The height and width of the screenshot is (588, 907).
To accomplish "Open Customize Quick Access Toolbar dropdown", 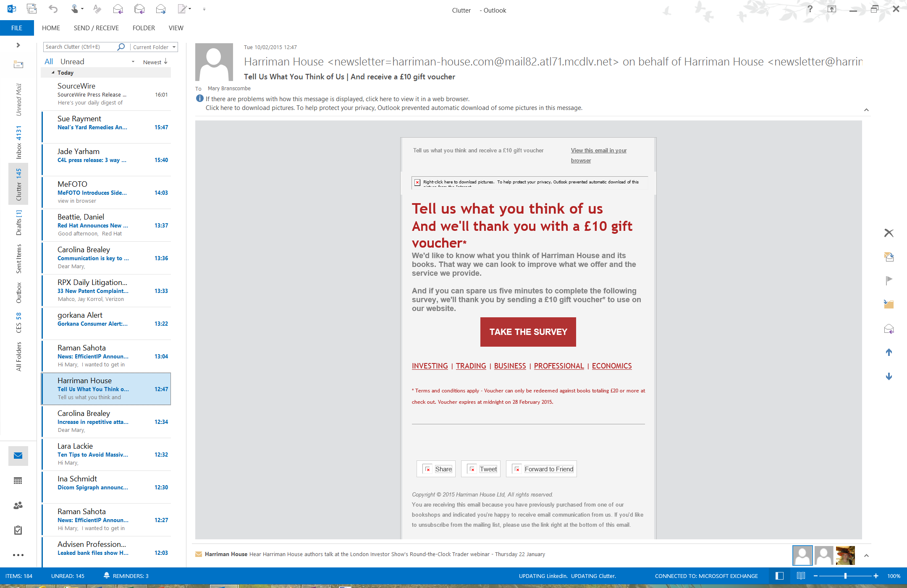I will [x=204, y=9].
